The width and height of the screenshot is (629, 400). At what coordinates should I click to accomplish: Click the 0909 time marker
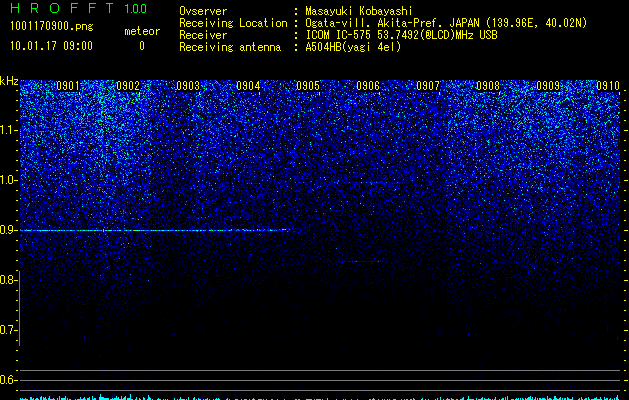pyautogui.click(x=548, y=86)
